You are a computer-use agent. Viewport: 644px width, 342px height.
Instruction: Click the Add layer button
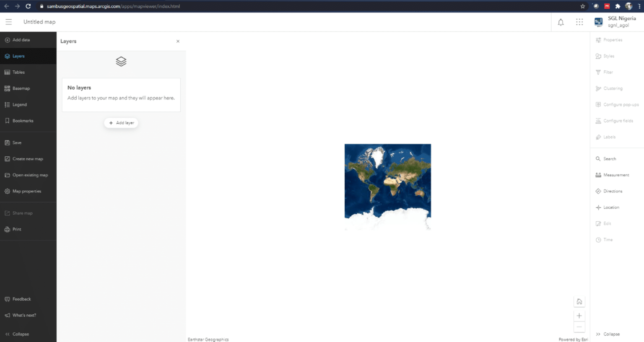click(x=121, y=123)
